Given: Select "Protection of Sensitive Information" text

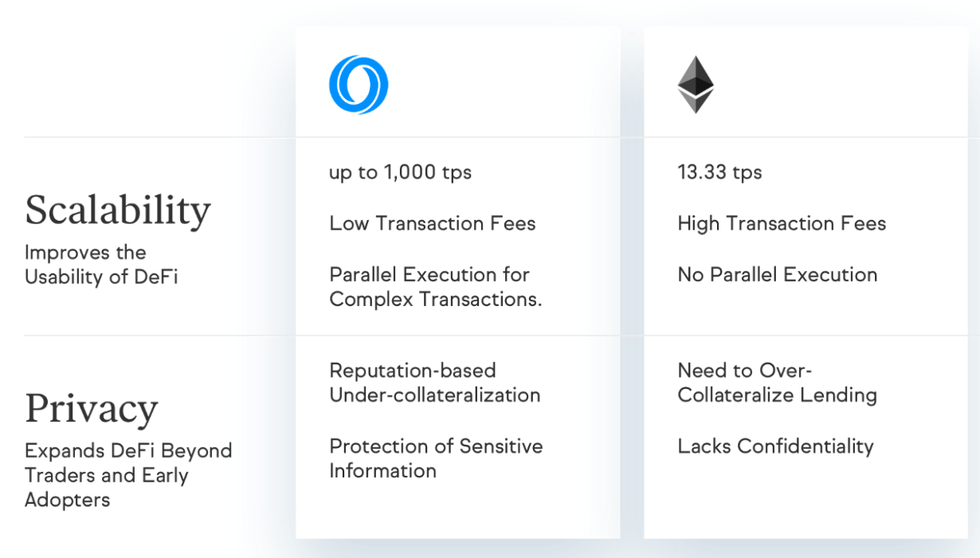Looking at the screenshot, I should click(436, 458).
